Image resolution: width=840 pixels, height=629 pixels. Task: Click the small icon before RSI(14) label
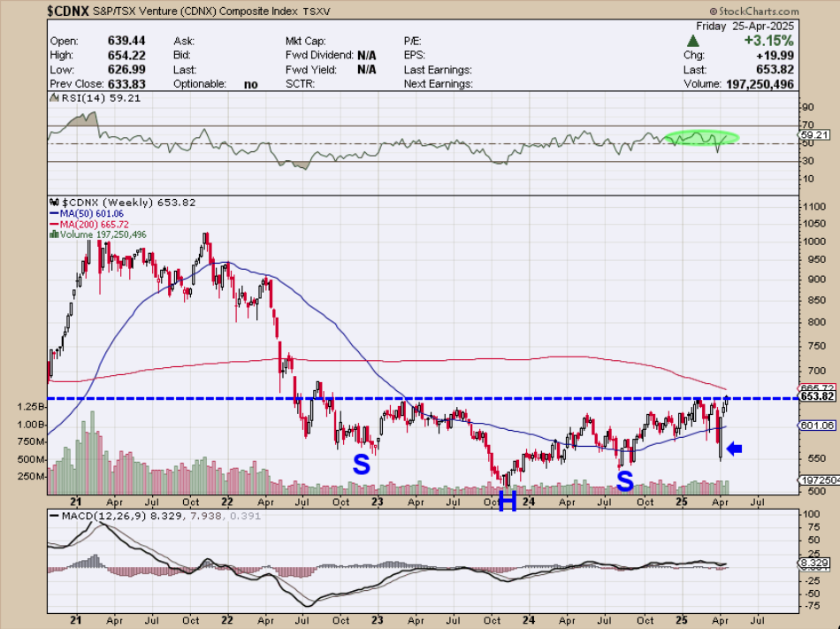point(54,98)
